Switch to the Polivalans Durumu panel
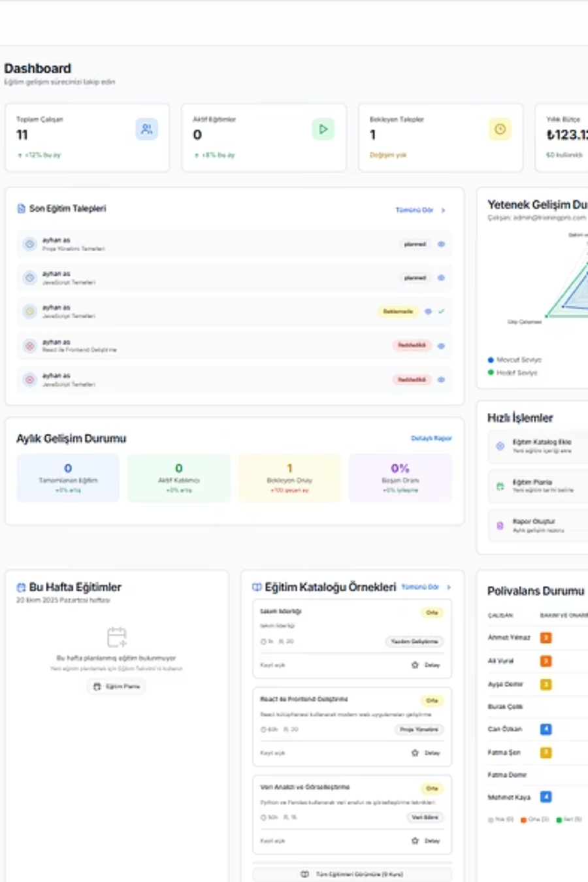The height and width of the screenshot is (882, 588). point(536,591)
